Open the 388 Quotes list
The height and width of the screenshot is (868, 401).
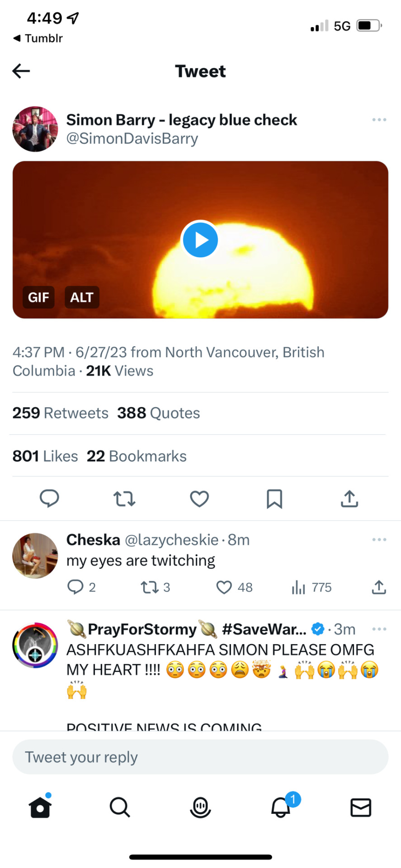coord(159,413)
